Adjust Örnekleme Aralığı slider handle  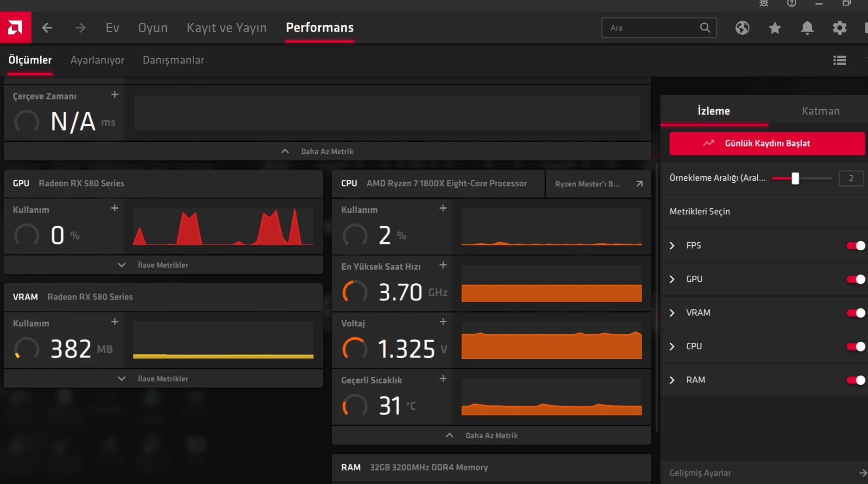point(795,178)
